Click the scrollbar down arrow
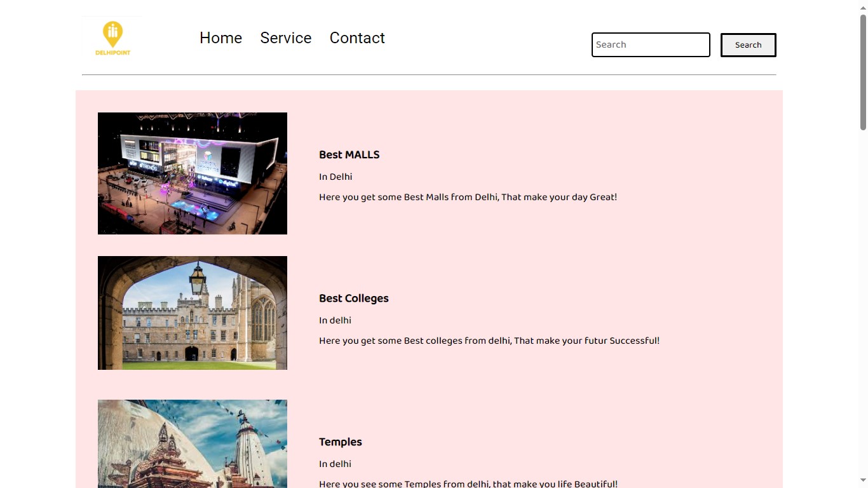The height and width of the screenshot is (488, 868). point(863,481)
